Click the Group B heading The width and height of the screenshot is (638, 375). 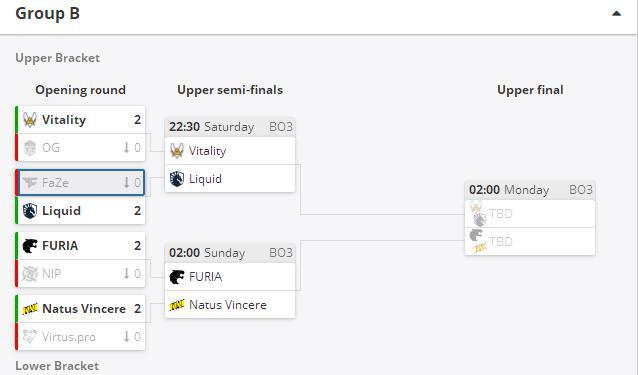47,13
